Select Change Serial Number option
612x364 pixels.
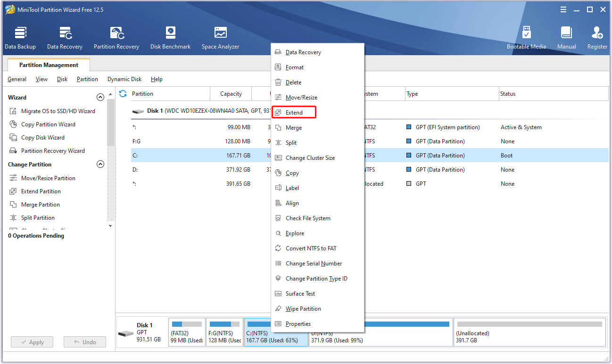coord(317,264)
